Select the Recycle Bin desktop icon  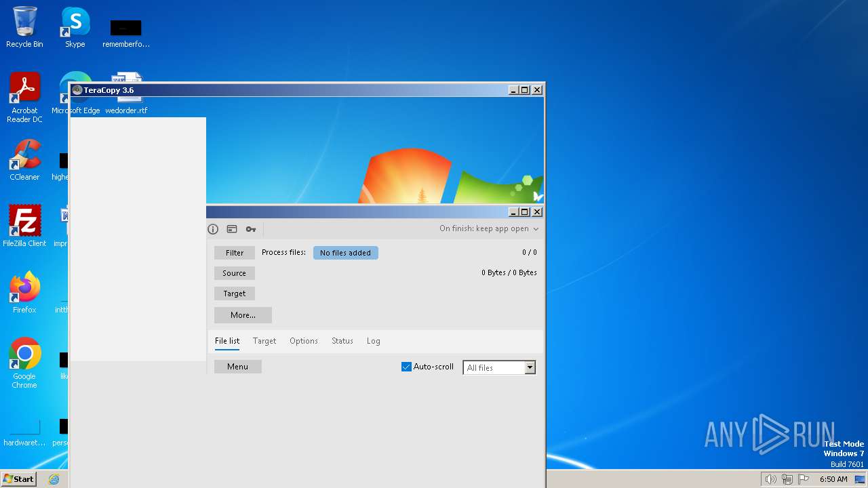click(24, 27)
